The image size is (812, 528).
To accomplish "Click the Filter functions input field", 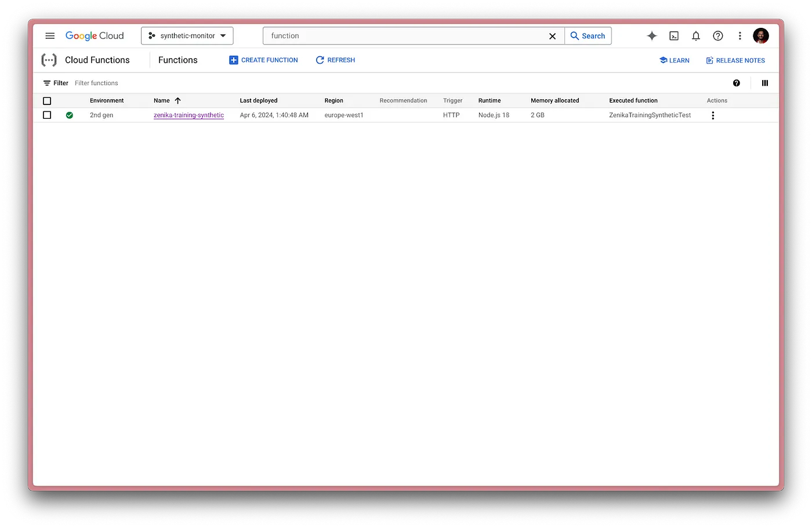I will click(96, 83).
